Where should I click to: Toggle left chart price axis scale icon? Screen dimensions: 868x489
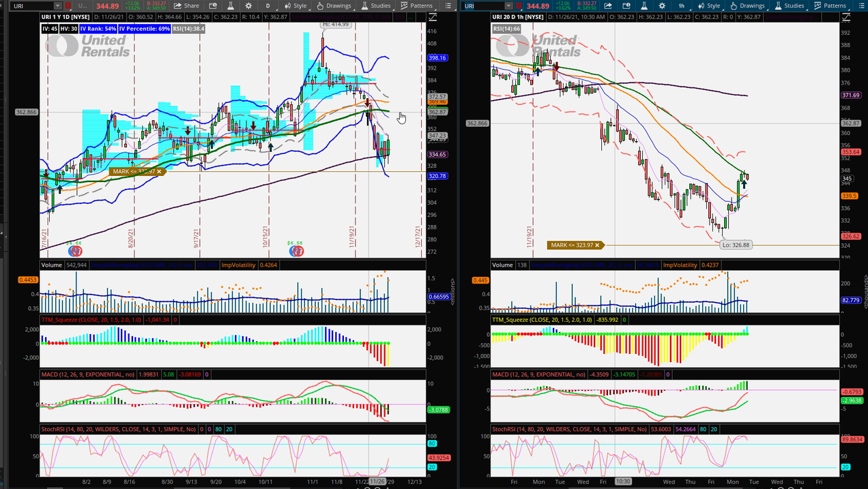pyautogui.click(x=432, y=16)
